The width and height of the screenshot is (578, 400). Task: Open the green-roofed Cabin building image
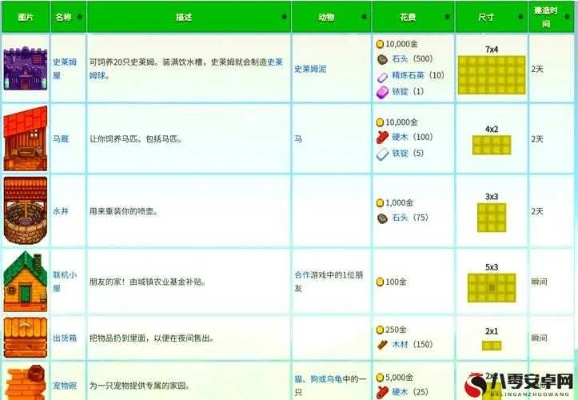tap(25, 281)
